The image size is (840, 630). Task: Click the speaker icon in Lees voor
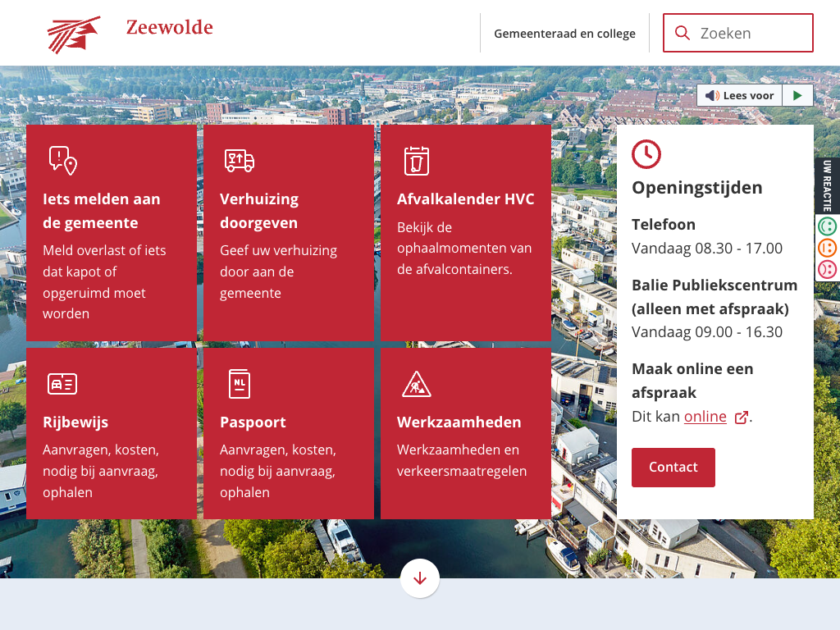[x=711, y=96]
